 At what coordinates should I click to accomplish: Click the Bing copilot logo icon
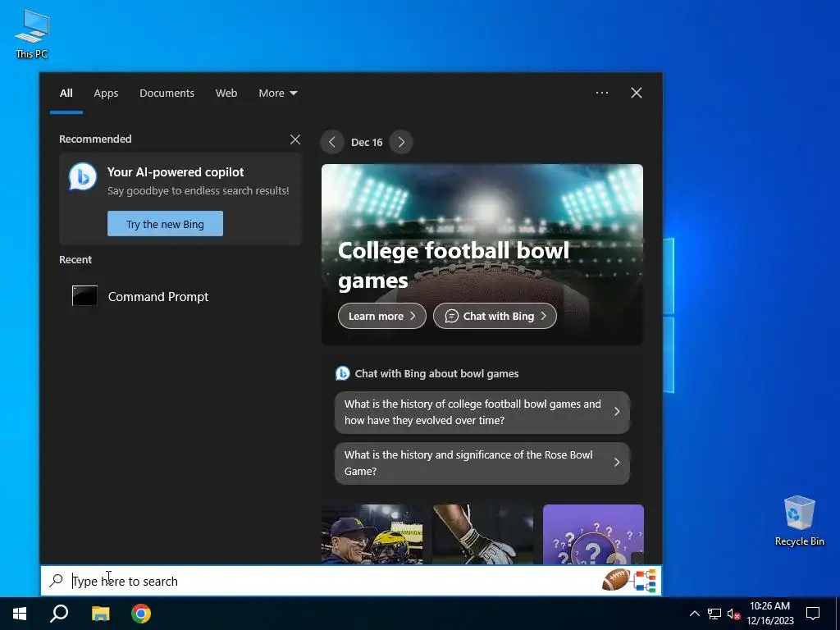[83, 176]
